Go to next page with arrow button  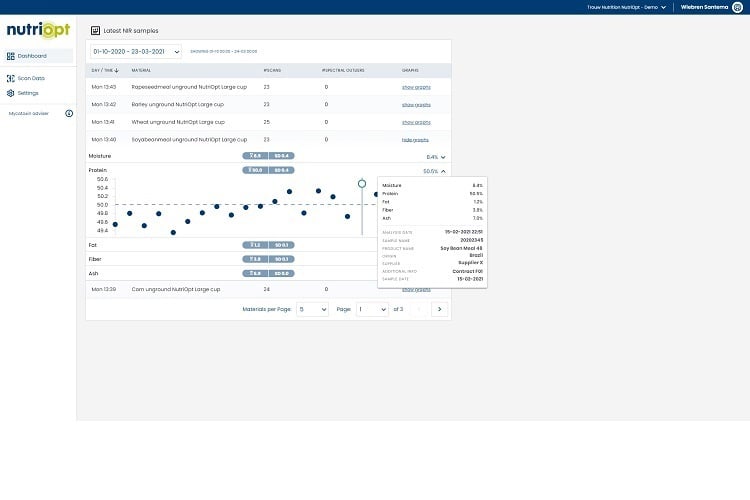coord(438,309)
